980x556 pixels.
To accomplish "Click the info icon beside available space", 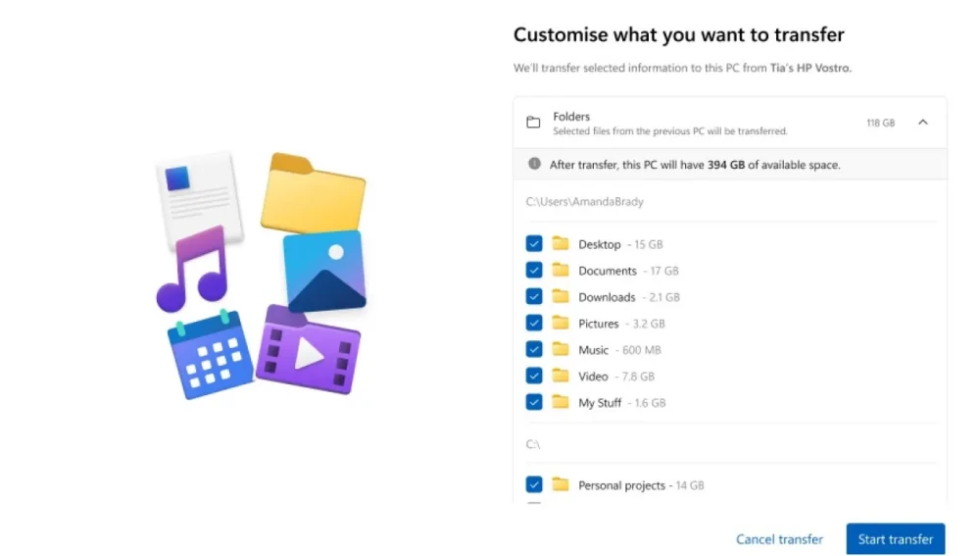I will pos(534,164).
